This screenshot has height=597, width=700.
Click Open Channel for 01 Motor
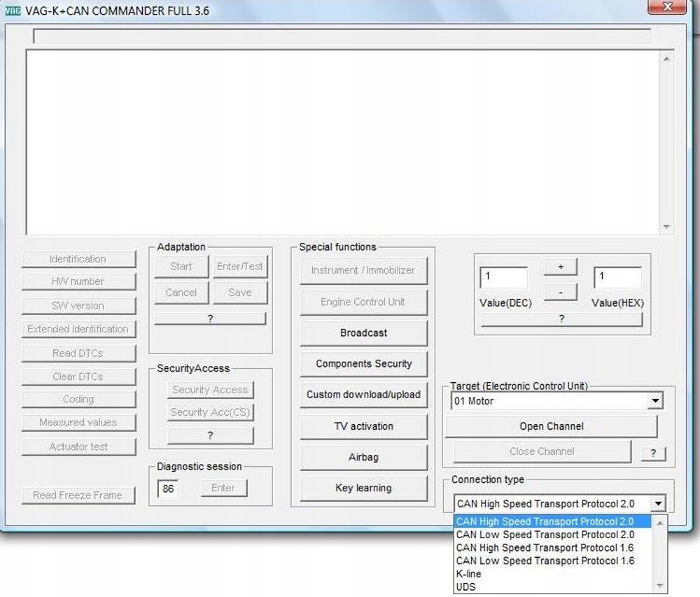coord(551,426)
